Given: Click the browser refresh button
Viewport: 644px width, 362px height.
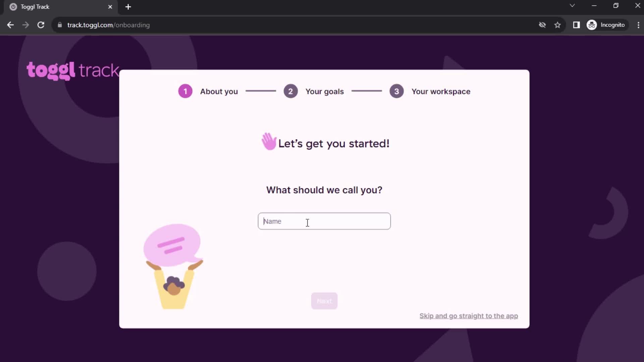Looking at the screenshot, I should pyautogui.click(x=40, y=25).
